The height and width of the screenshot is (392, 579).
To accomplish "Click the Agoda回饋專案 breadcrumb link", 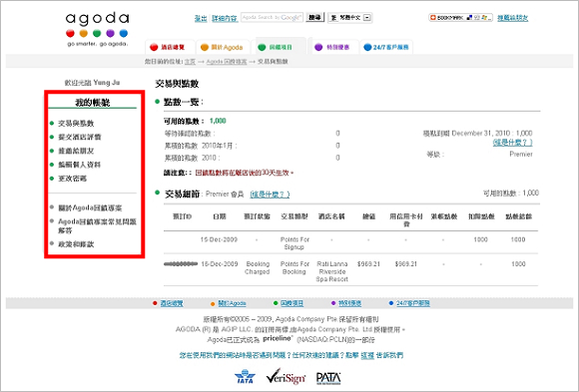I will [x=227, y=62].
